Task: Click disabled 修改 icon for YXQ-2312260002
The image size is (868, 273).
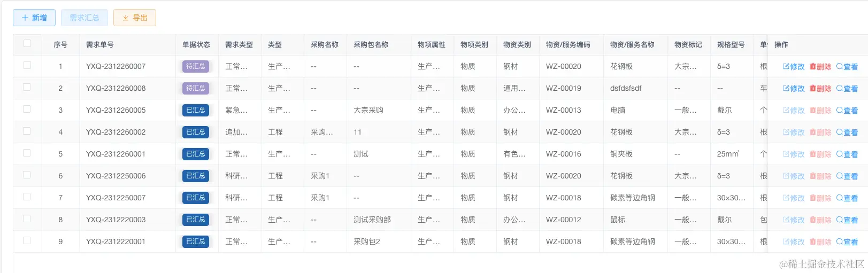Action: 794,132
